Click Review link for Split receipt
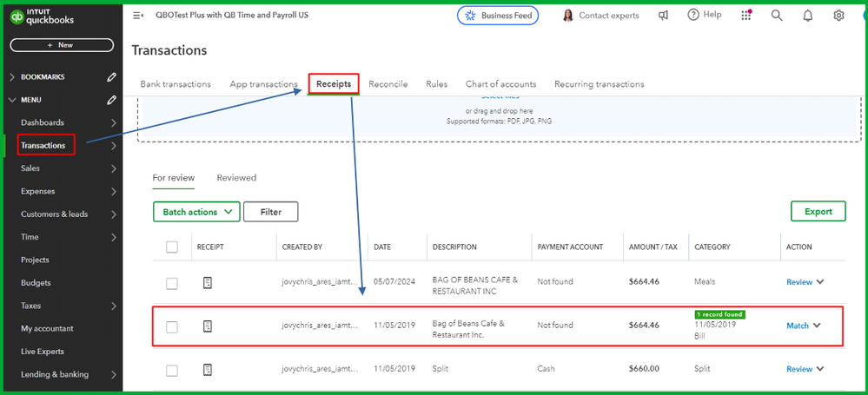The width and height of the screenshot is (868, 395). click(799, 369)
